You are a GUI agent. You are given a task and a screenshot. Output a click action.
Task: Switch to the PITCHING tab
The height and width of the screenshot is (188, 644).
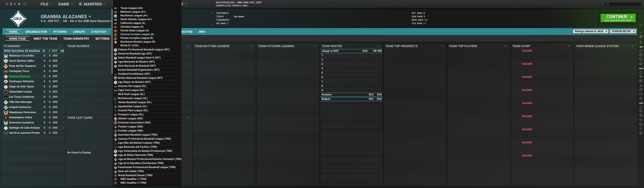click(60, 32)
